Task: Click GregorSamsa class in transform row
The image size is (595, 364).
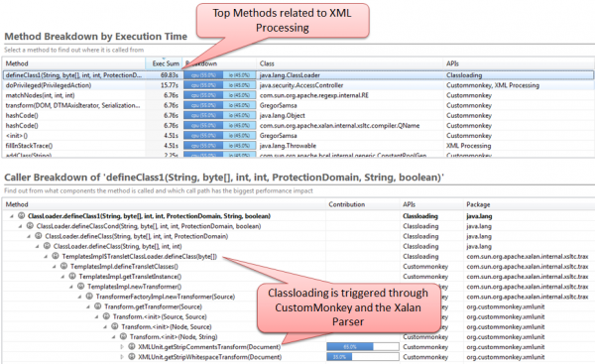Action: pos(278,105)
